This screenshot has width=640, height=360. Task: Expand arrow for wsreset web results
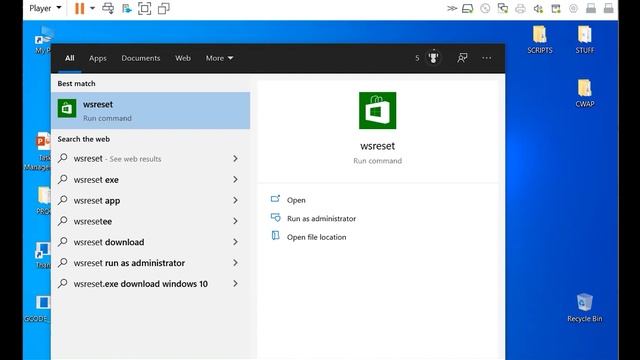point(236,158)
